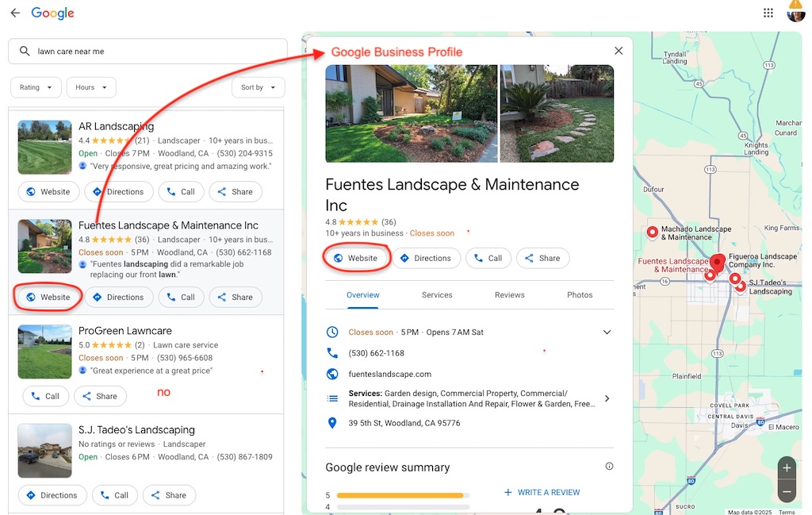Viewport: 812px width, 515px height.
Task: Click globe icon next to fuenteslandscape.com
Action: click(x=332, y=374)
